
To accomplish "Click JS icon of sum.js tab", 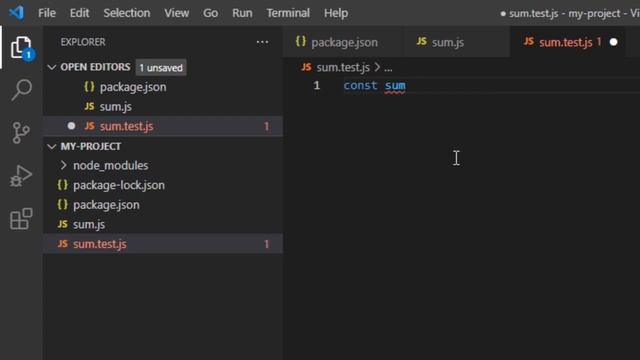I will 422,41.
